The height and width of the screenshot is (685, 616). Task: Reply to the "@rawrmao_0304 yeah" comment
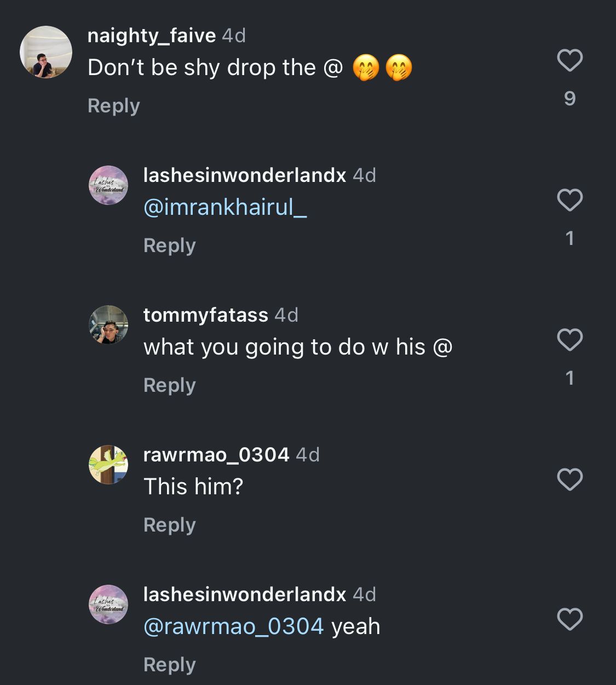(x=170, y=665)
